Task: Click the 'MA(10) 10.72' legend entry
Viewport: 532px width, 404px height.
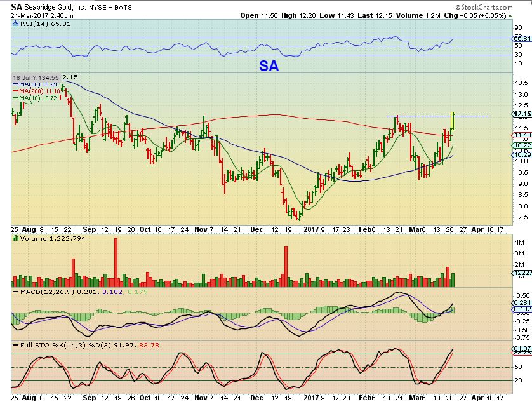Action: pos(35,98)
